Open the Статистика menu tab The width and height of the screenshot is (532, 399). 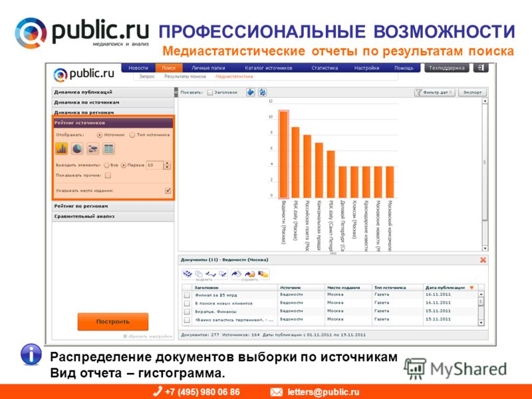coord(325,68)
